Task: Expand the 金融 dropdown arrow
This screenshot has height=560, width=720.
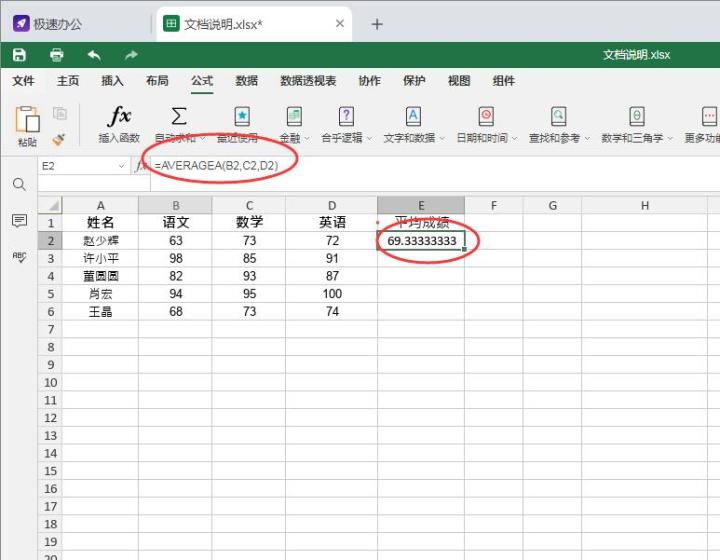Action: [307, 138]
